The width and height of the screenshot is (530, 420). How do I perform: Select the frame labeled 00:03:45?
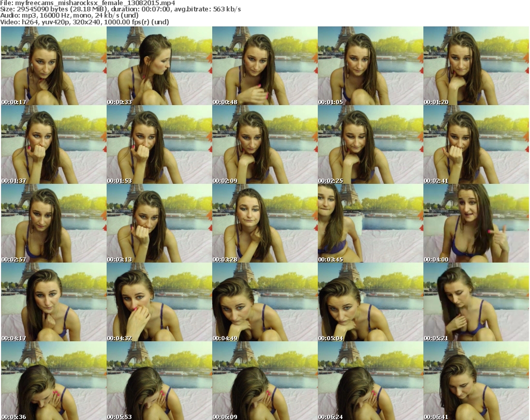point(370,224)
